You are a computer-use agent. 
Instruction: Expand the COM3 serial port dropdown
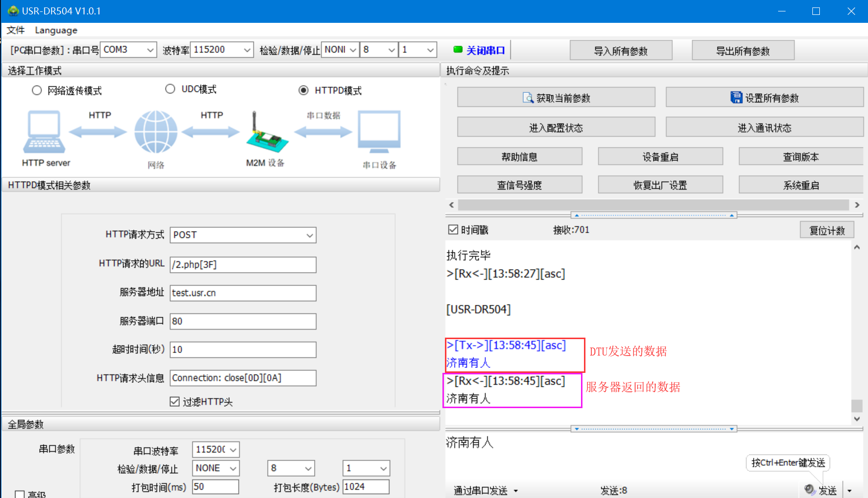click(x=150, y=50)
